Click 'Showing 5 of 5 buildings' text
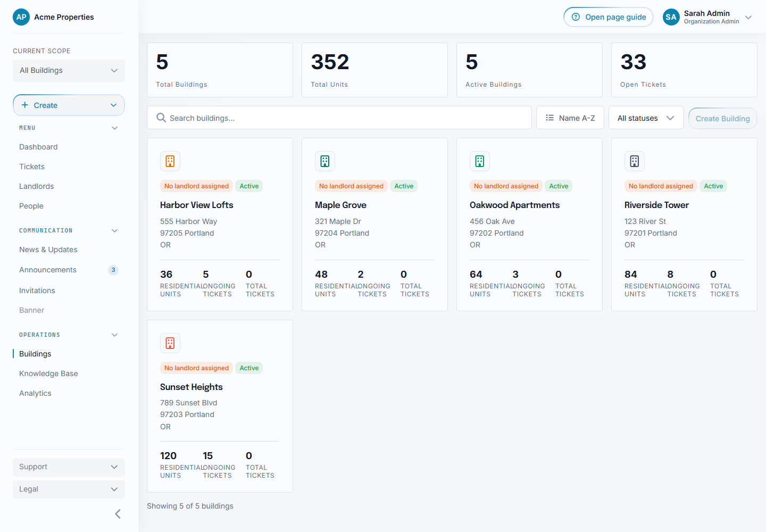The width and height of the screenshot is (766, 532). (x=190, y=506)
